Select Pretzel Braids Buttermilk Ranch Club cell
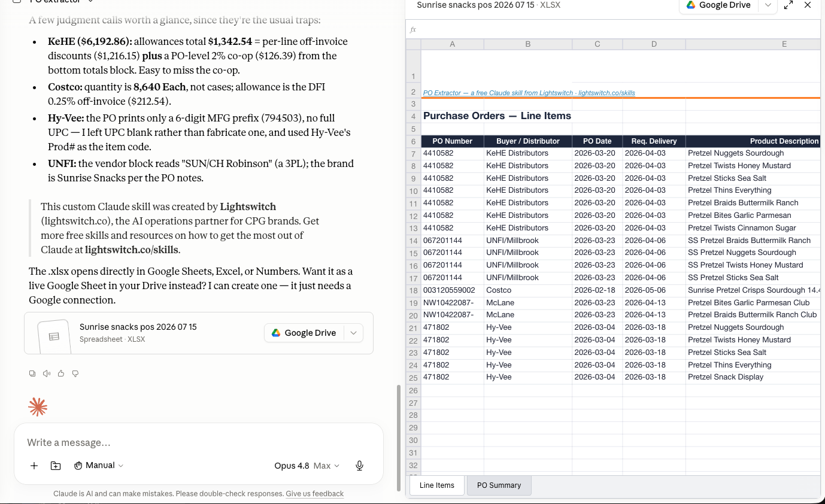Viewport: 825px width, 504px height. [753, 315]
